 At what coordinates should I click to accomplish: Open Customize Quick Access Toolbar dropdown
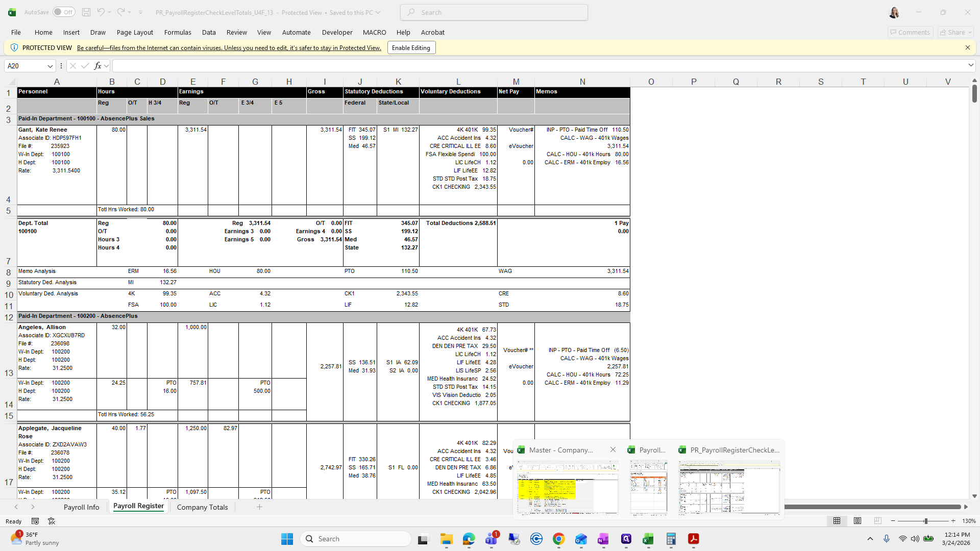click(x=140, y=12)
